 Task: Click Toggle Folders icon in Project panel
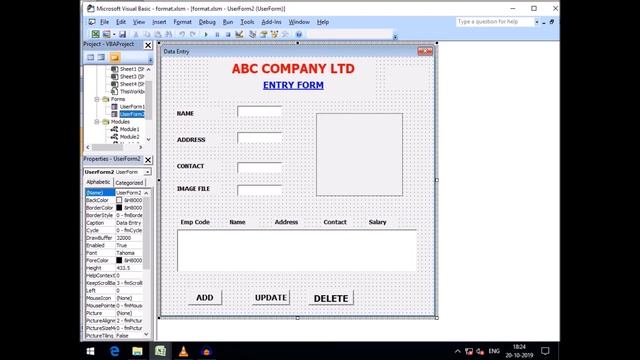[x=115, y=57]
